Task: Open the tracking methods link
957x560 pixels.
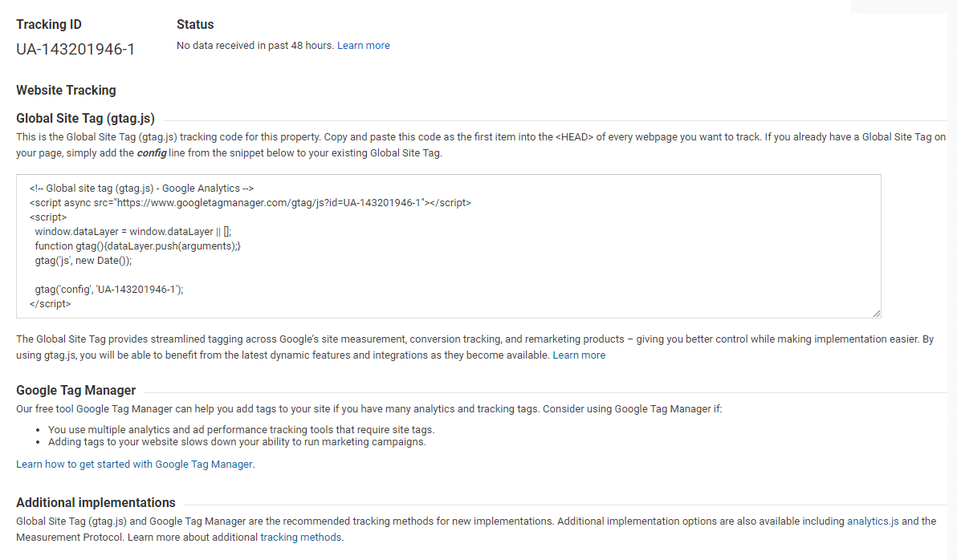Action: [301, 538]
